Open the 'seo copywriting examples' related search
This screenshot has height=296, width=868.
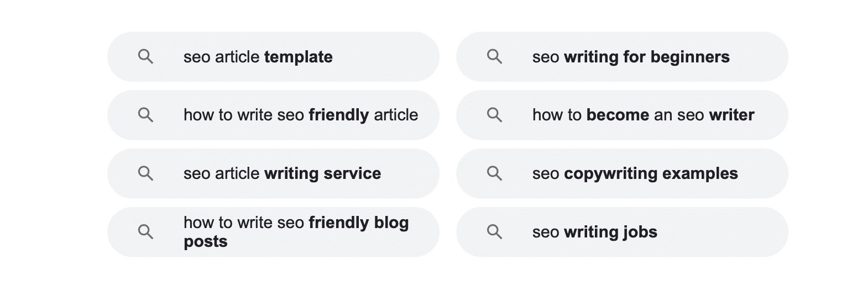coord(622,173)
